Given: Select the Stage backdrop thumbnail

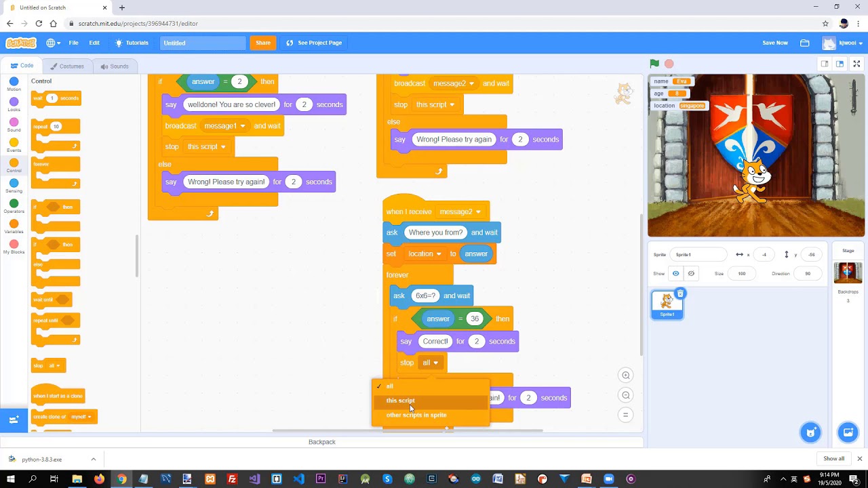Looking at the screenshot, I should tap(848, 272).
